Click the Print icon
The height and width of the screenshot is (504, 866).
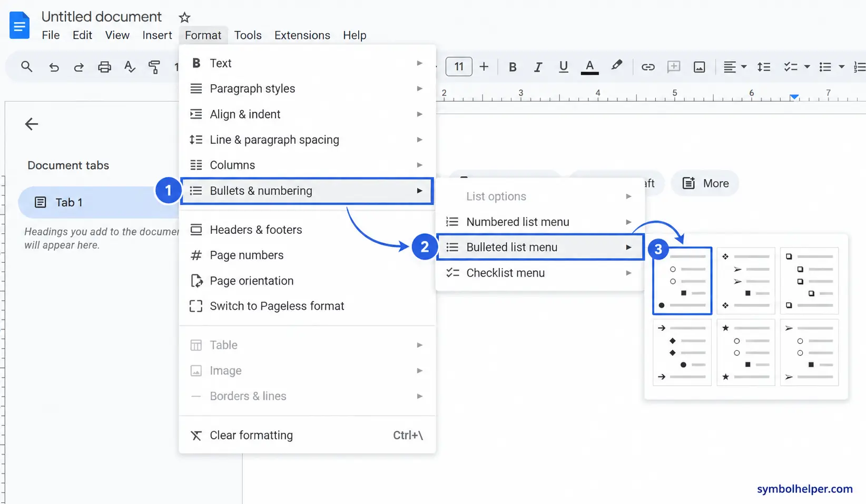[x=104, y=67]
